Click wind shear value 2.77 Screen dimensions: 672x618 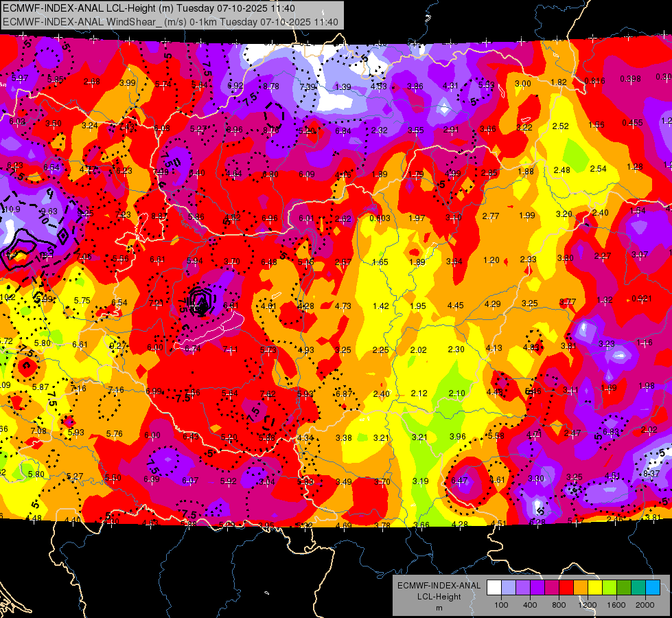coord(491,216)
